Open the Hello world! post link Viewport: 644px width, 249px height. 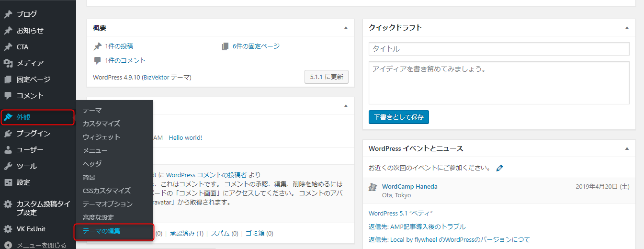coord(185,138)
